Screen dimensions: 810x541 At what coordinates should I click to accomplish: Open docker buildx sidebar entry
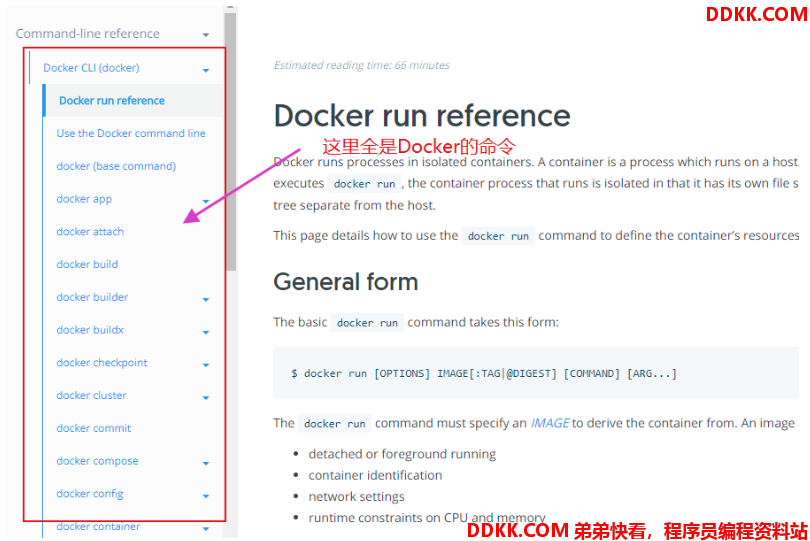point(90,330)
